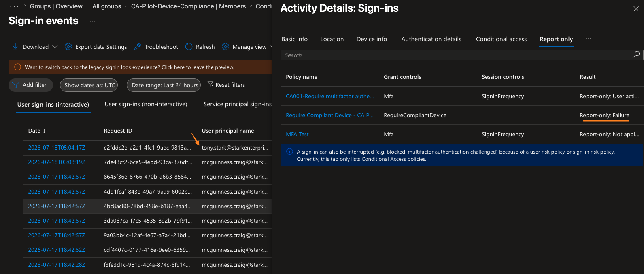Screen dimensions: 644x274
Task: Open the Authentication details tab
Action: pos(431,39)
